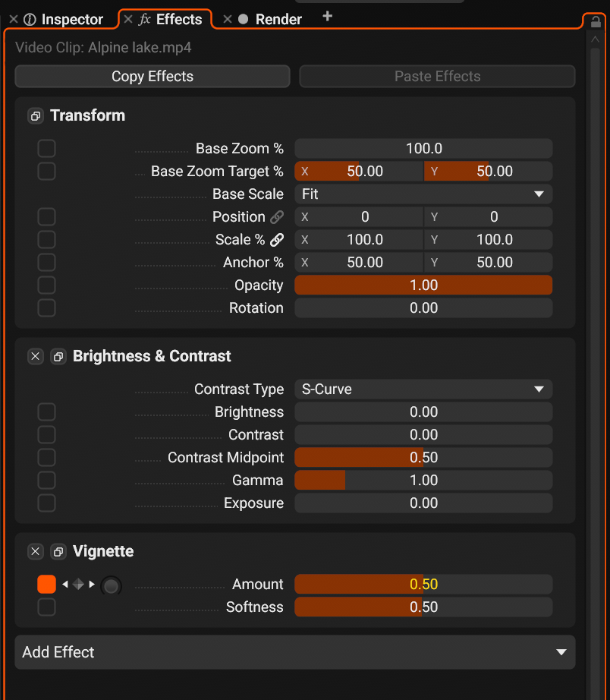Adjust Base Zoom Target Y slider
Image resolution: width=610 pixels, height=700 pixels.
tap(488, 171)
